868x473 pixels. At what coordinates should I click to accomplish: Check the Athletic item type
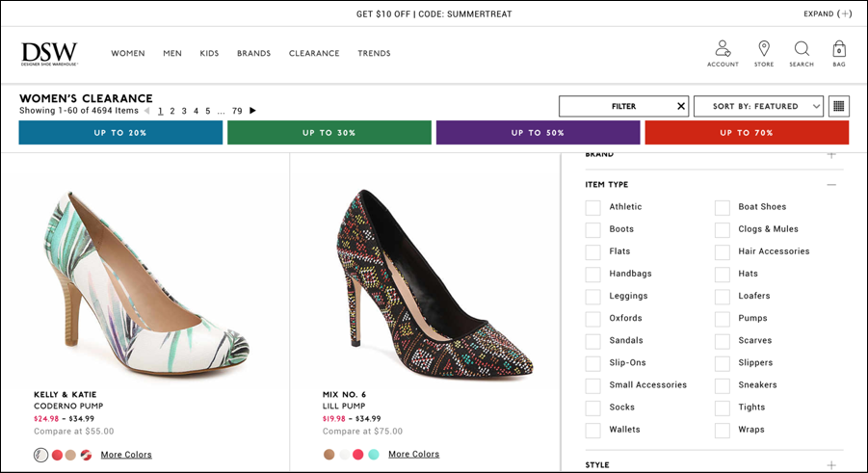(x=592, y=207)
